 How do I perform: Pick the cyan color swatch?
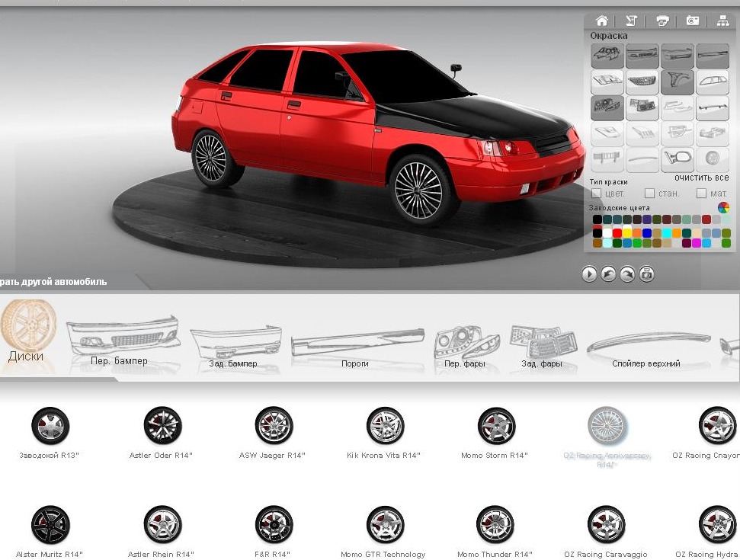666,233
